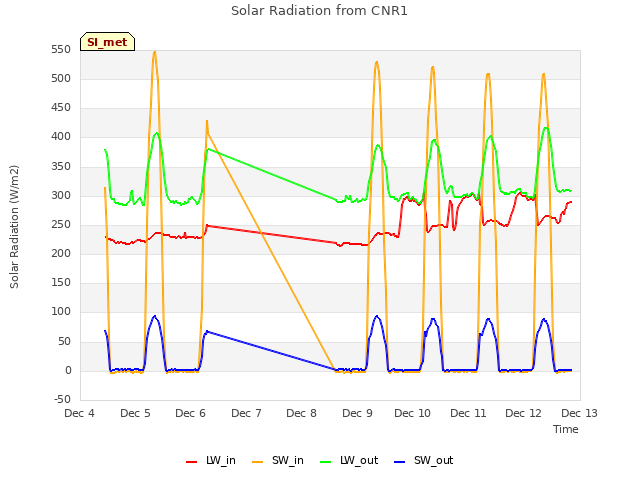Click the Dec 13 x-axis label

click(x=579, y=413)
